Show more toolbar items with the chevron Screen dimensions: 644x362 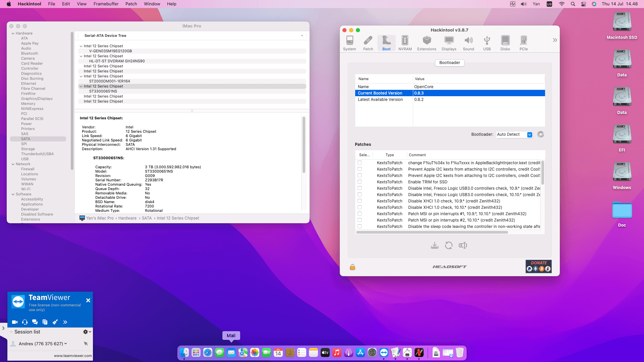click(x=555, y=40)
